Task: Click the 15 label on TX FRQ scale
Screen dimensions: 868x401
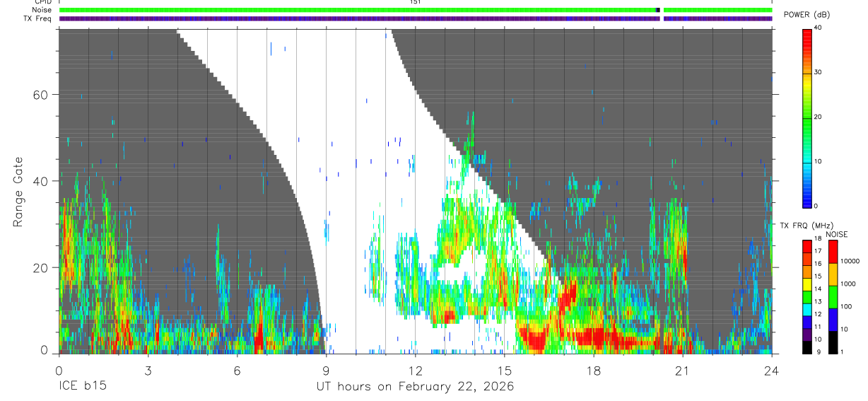Action: pyautogui.click(x=819, y=276)
